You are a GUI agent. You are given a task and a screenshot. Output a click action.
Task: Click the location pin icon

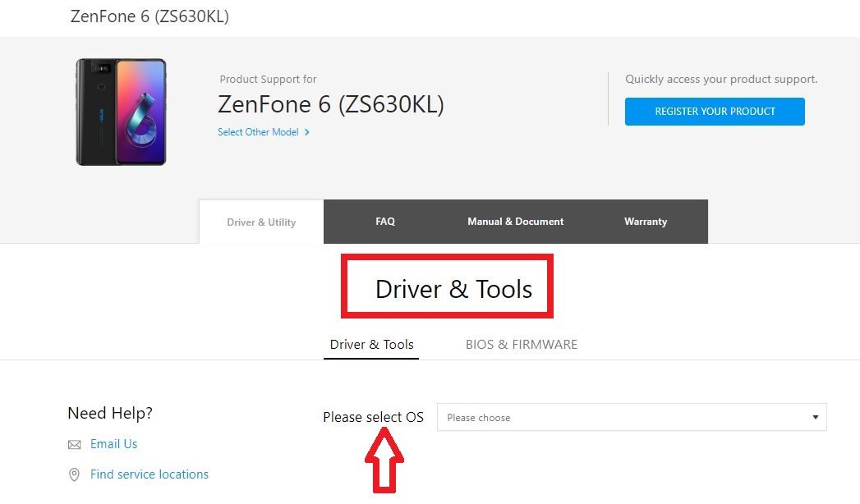click(74, 474)
